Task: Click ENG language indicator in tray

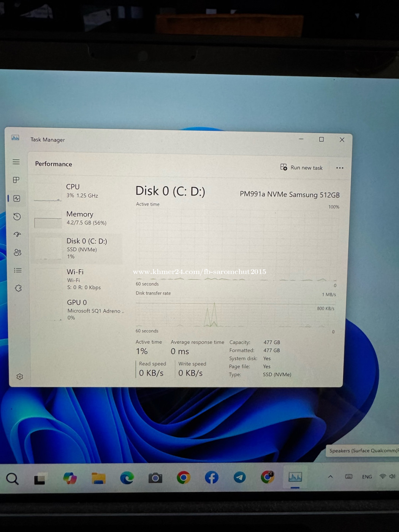Action: tap(367, 477)
